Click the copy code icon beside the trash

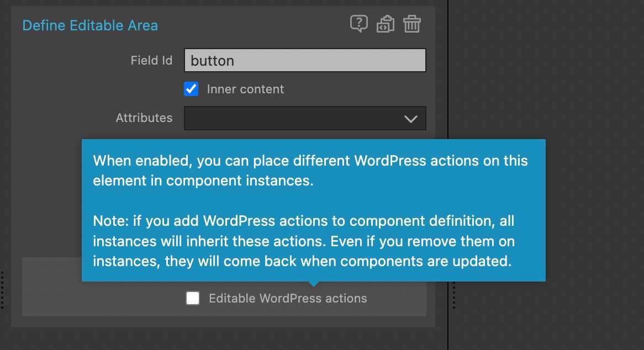386,24
